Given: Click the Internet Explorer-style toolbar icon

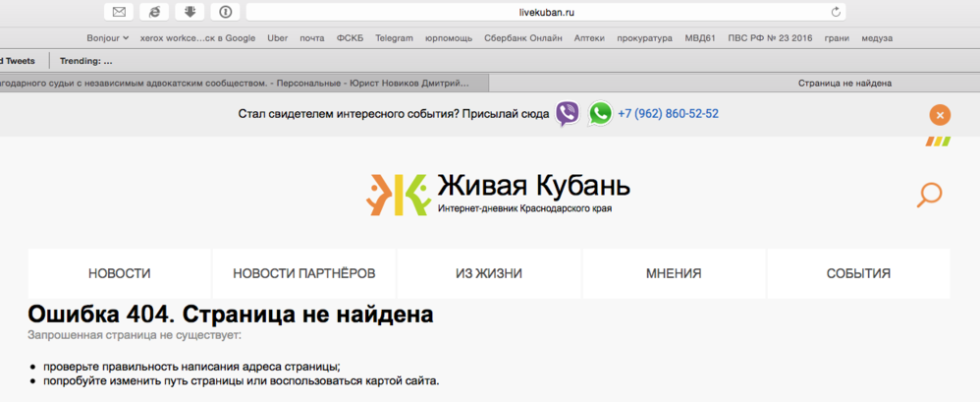Looking at the screenshot, I should pos(154,12).
